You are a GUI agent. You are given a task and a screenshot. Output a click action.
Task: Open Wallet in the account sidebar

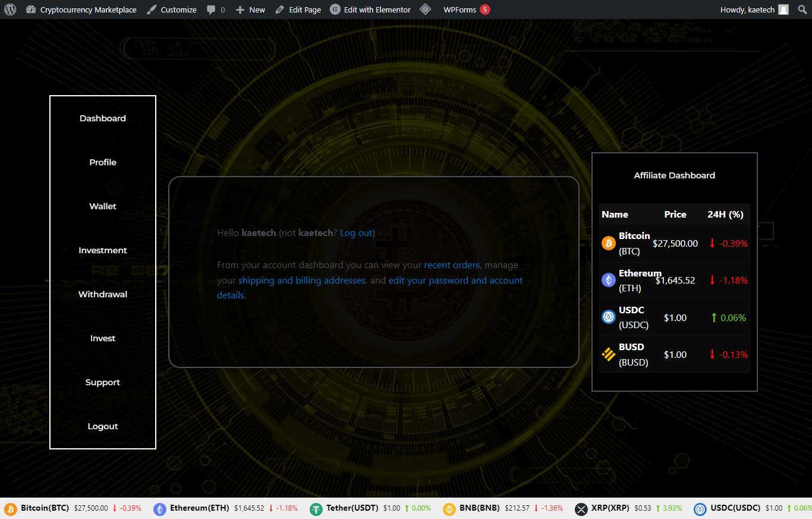pyautogui.click(x=103, y=206)
